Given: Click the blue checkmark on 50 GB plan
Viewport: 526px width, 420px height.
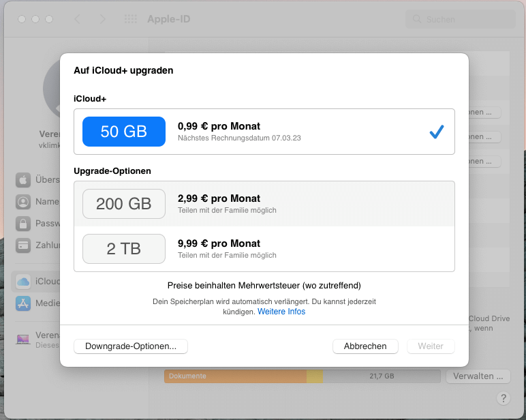Looking at the screenshot, I should pos(437,132).
